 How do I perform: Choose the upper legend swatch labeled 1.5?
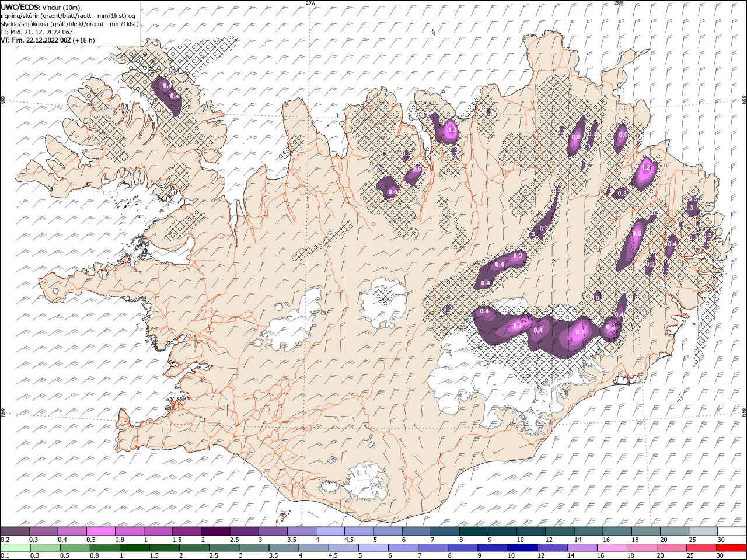[187, 531]
